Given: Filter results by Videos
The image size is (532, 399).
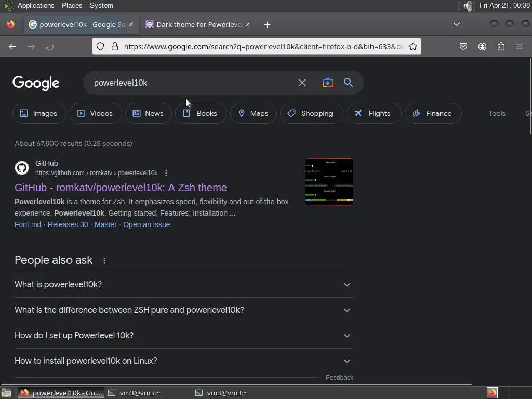Looking at the screenshot, I should pyautogui.click(x=96, y=113).
